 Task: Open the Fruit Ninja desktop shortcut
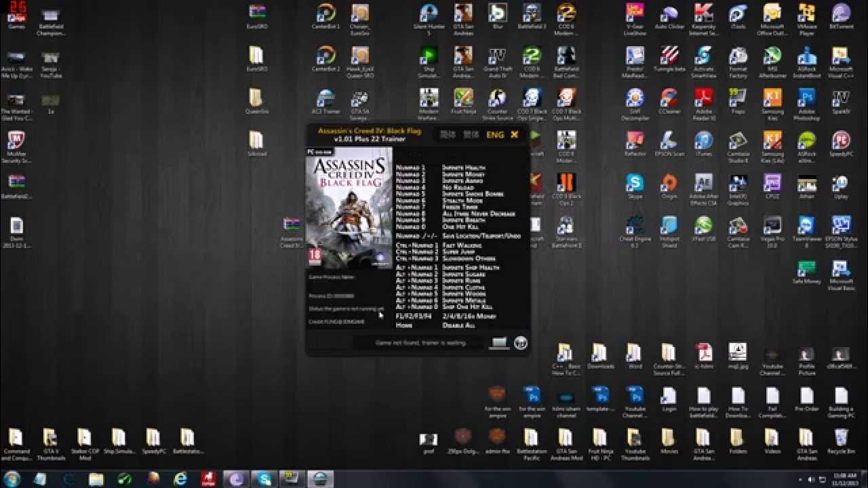coord(463,102)
